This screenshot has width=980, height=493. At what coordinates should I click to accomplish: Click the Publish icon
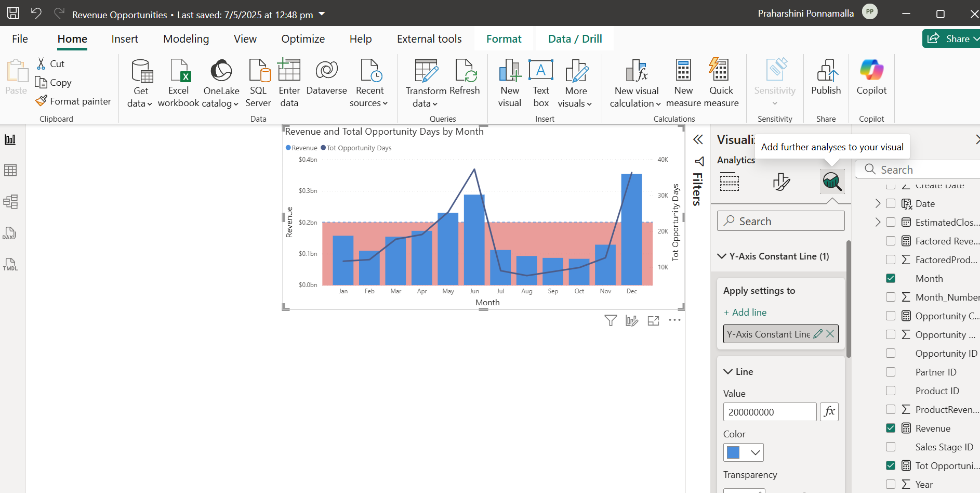point(826,70)
